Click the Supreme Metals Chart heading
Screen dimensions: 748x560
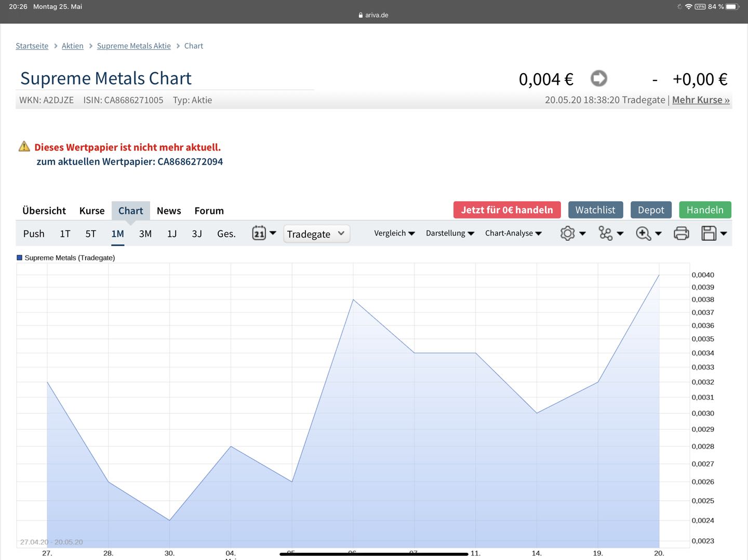(x=106, y=78)
